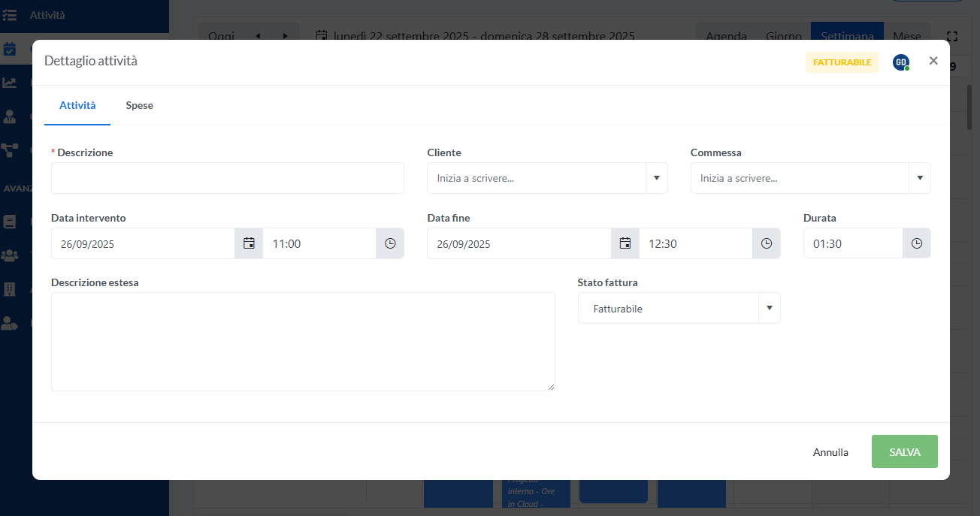Focus the Descrizione text field
This screenshot has width=980, height=516.
(x=227, y=178)
